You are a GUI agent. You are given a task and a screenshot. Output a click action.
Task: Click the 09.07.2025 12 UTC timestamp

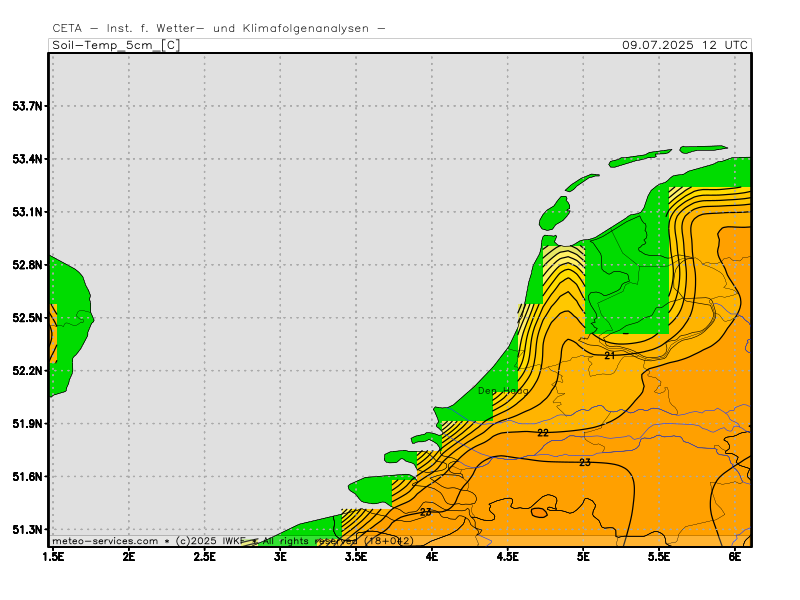(x=685, y=45)
